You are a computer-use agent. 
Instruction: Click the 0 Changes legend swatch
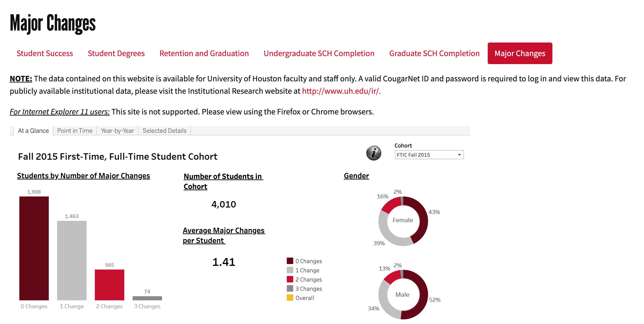290,261
